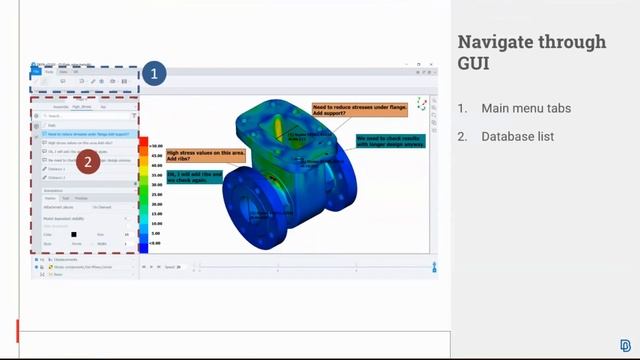Click the XYZ axis triad in viewport

tap(422, 104)
